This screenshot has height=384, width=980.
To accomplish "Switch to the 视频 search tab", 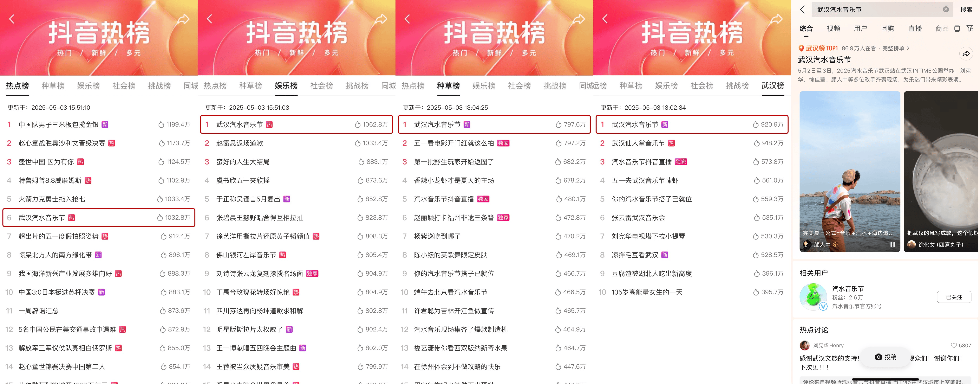I will point(833,29).
